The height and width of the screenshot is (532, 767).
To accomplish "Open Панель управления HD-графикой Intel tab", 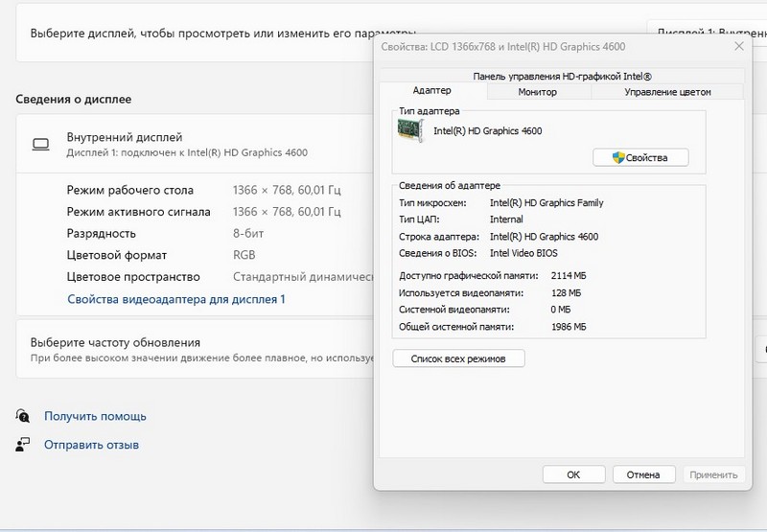I will coord(562,76).
